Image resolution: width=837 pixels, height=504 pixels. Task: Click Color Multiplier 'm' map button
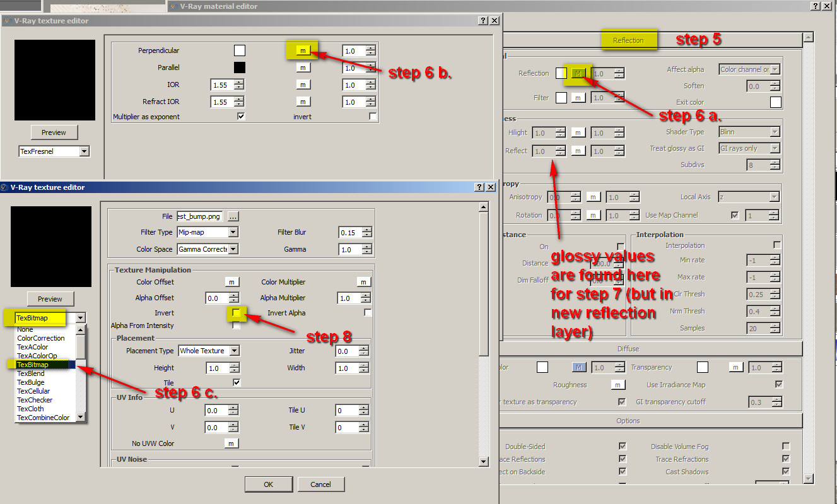click(x=363, y=282)
